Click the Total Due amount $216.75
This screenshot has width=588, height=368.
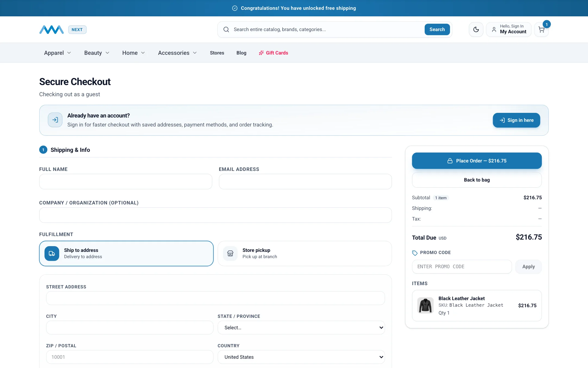(x=529, y=237)
